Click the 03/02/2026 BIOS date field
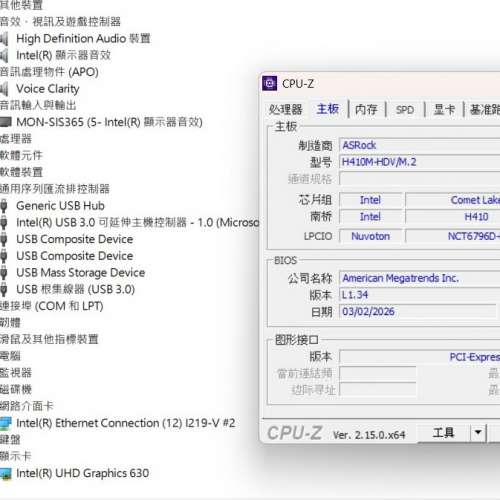The width and height of the screenshot is (500, 500). (x=418, y=312)
